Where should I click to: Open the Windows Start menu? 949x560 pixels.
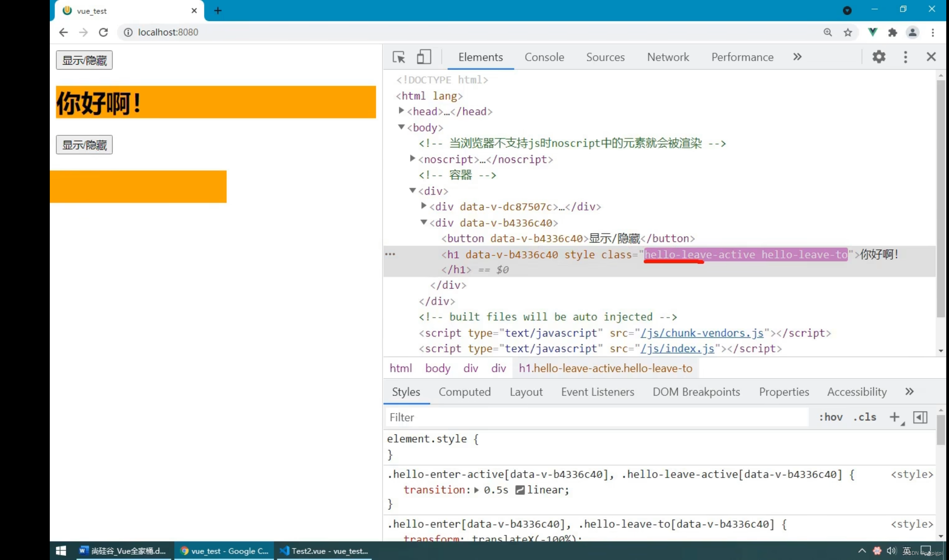61,551
